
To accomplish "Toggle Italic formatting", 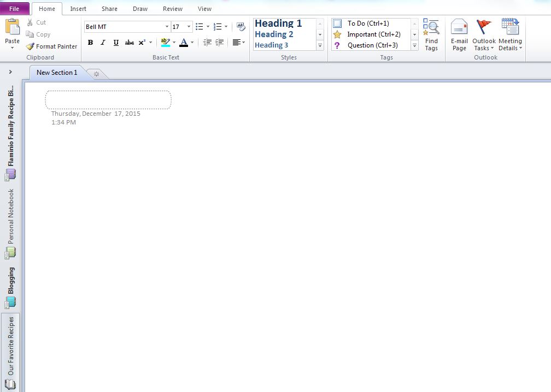I will [x=103, y=43].
